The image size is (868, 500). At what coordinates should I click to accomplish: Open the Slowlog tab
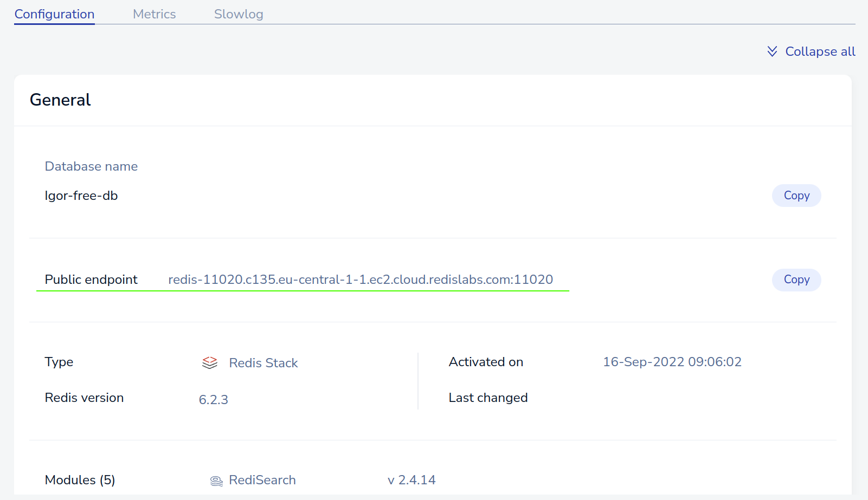pyautogui.click(x=239, y=14)
